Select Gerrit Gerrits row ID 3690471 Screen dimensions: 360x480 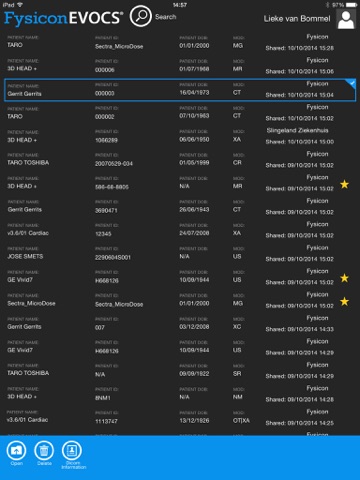click(x=180, y=207)
